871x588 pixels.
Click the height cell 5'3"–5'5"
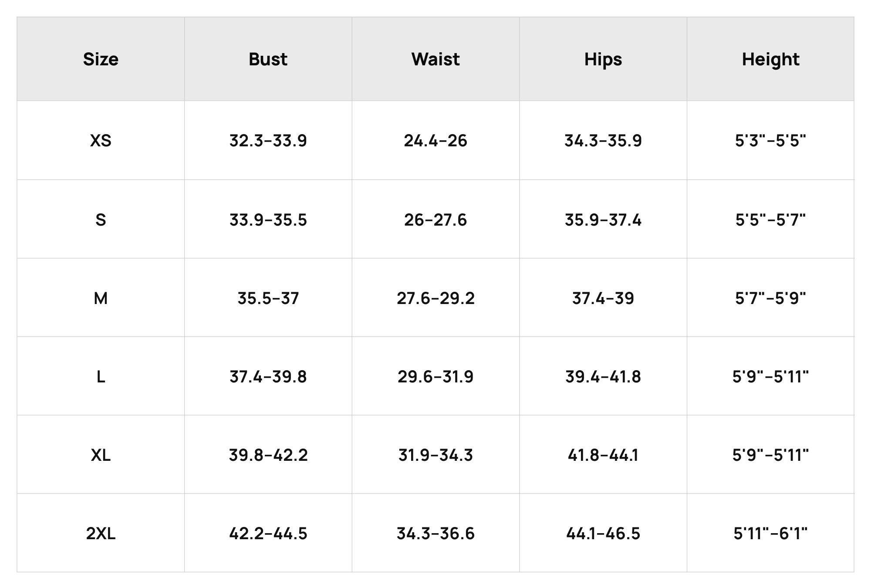[770, 141]
